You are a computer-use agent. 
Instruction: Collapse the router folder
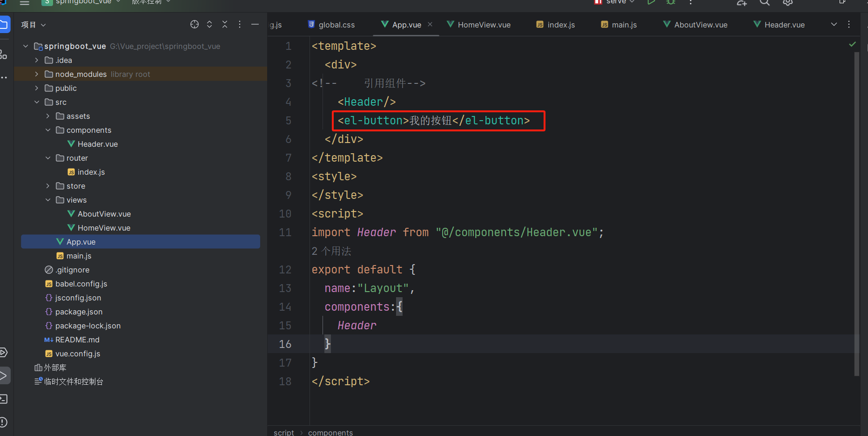point(48,158)
